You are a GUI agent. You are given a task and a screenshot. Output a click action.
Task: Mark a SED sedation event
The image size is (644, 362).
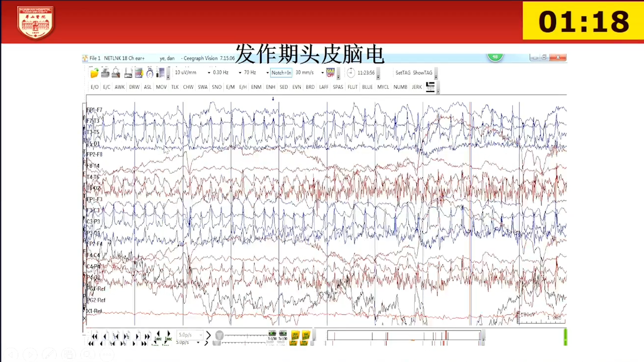[284, 87]
